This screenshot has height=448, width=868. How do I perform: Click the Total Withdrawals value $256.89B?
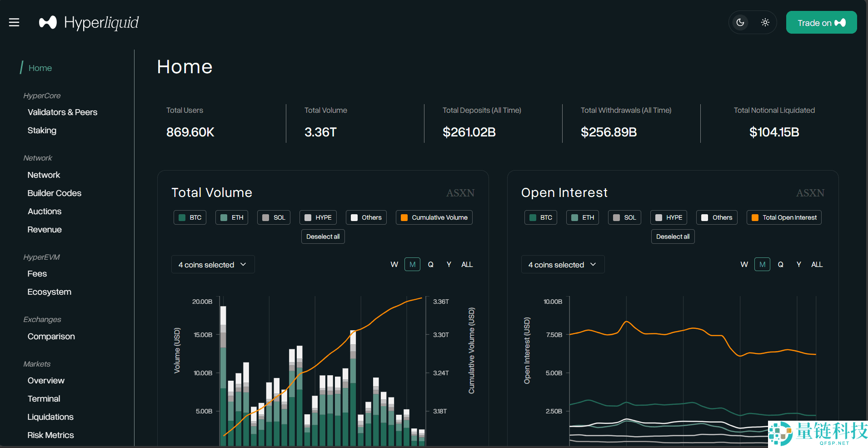(x=609, y=132)
